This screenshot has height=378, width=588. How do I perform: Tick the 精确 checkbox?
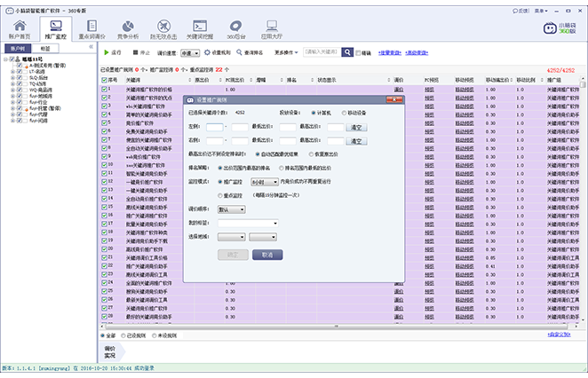[359, 53]
